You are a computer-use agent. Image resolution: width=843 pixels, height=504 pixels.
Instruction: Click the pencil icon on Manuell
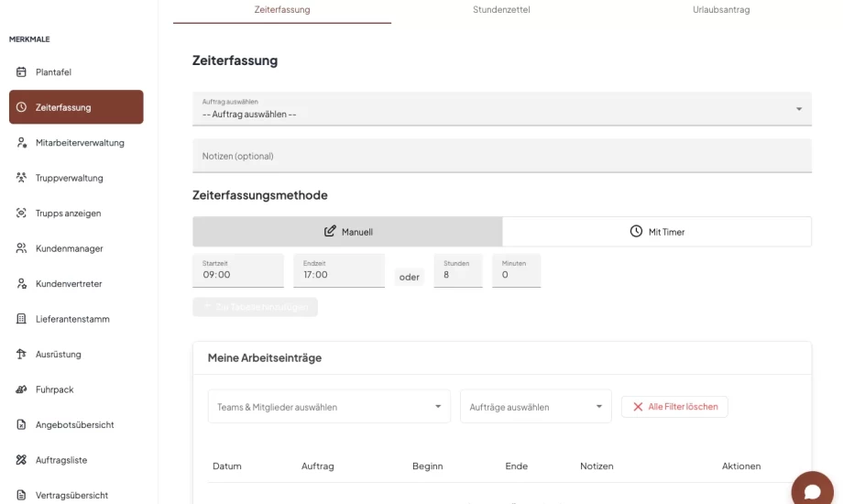[x=330, y=231]
